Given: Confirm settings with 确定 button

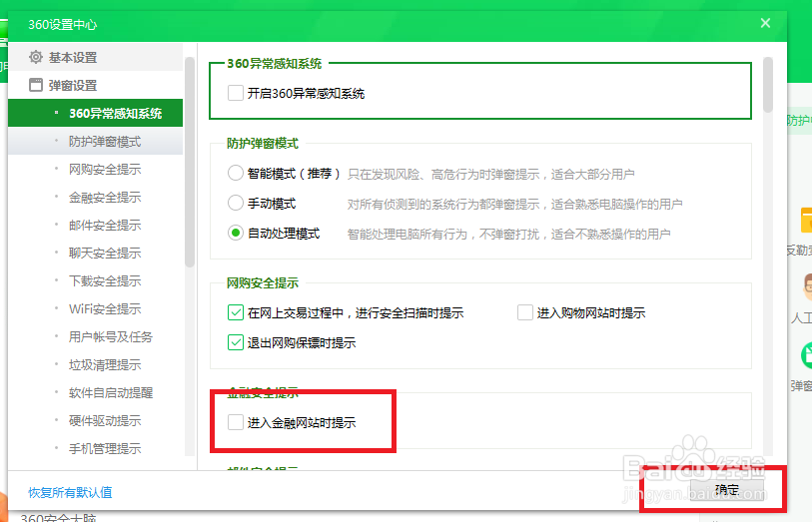Looking at the screenshot, I should [726, 489].
